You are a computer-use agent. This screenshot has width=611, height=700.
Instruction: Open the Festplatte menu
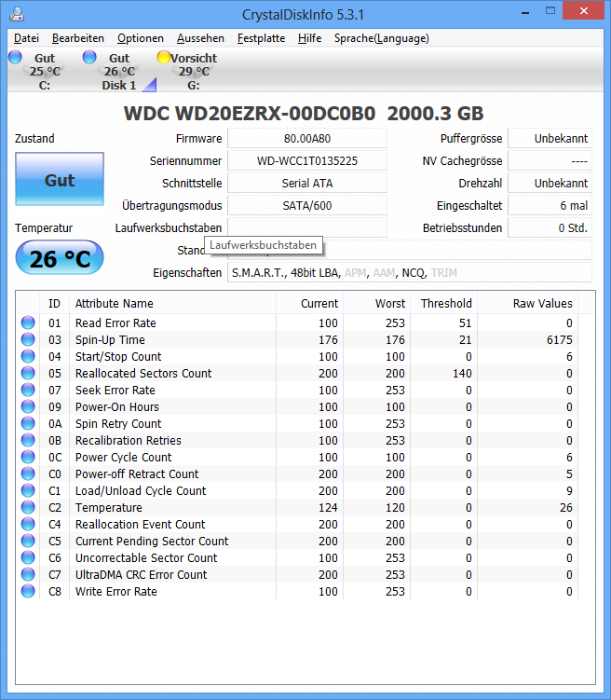261,38
